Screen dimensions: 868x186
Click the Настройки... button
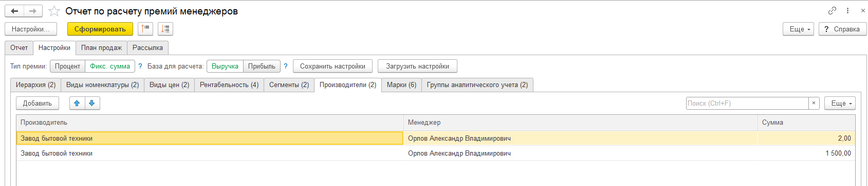pyautogui.click(x=31, y=29)
